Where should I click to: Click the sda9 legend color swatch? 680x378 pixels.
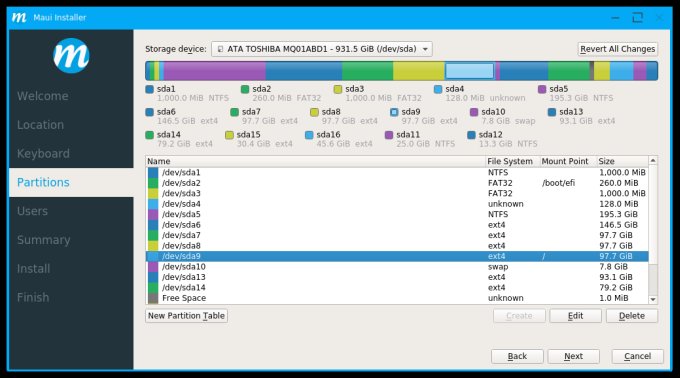click(394, 112)
